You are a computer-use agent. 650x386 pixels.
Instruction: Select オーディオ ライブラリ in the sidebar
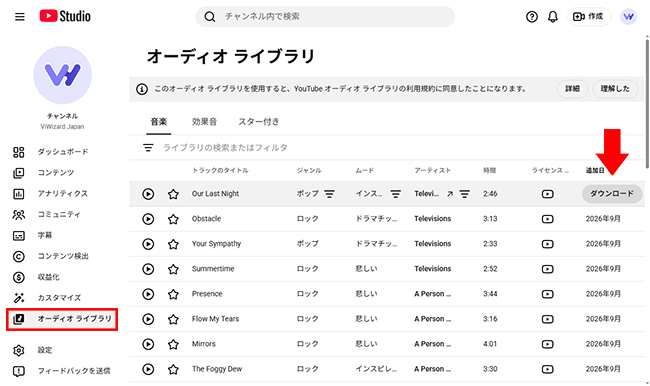pos(62,319)
